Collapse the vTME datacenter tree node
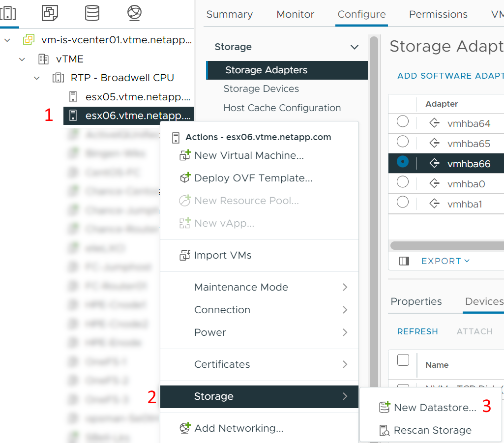Screen dimensions: 504x443 pyautogui.click(x=22, y=59)
